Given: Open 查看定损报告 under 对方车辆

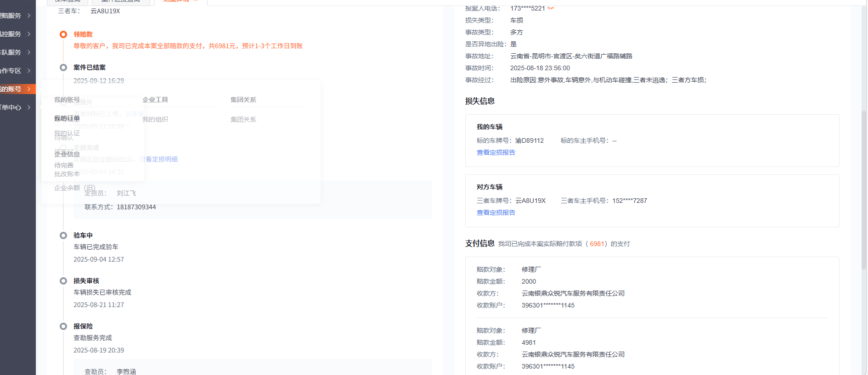Looking at the screenshot, I should (496, 213).
